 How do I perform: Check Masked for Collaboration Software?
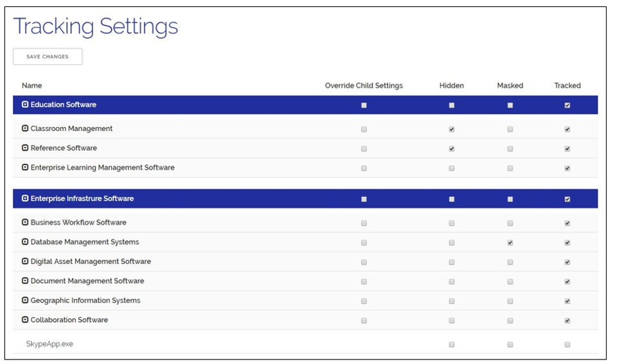pos(510,321)
